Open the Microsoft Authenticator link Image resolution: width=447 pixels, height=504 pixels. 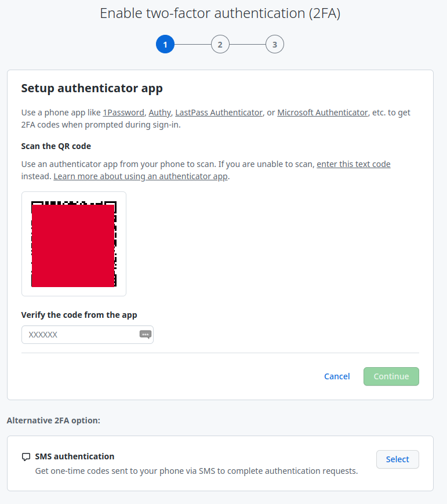click(x=322, y=112)
